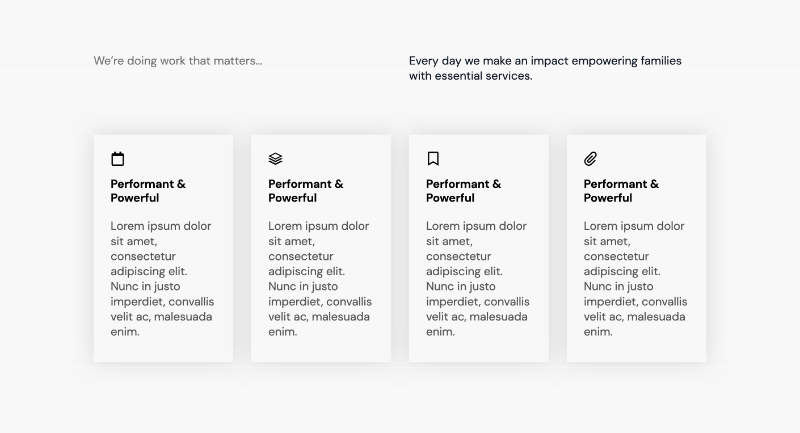Open "Performant & Powerful" title under layers icon
Viewport: 800px width, 433px height.
click(x=306, y=191)
